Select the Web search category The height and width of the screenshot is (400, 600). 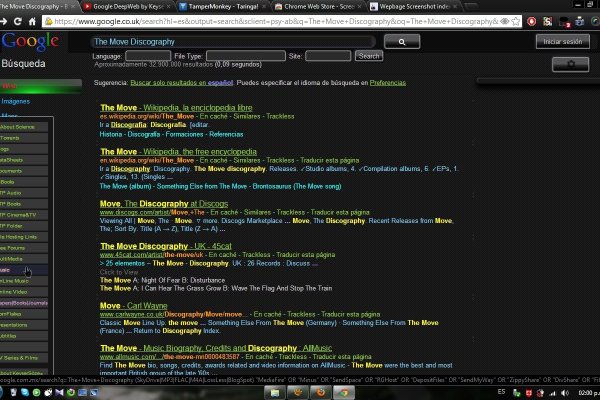click(41, 86)
